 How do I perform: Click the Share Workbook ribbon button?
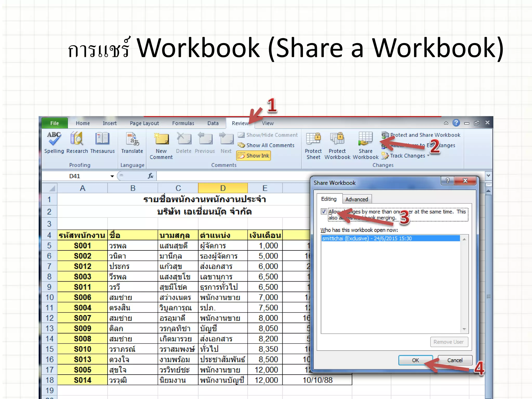pos(365,145)
